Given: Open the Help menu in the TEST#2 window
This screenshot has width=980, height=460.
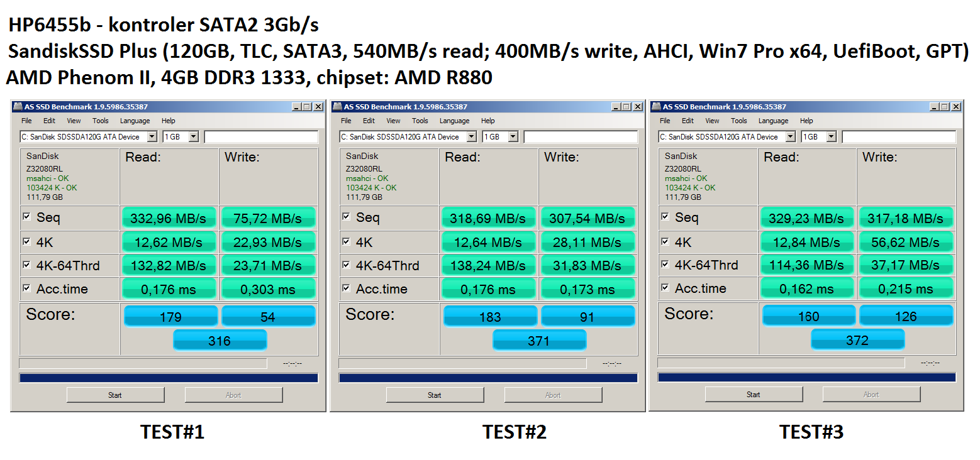Looking at the screenshot, I should pos(488,121).
